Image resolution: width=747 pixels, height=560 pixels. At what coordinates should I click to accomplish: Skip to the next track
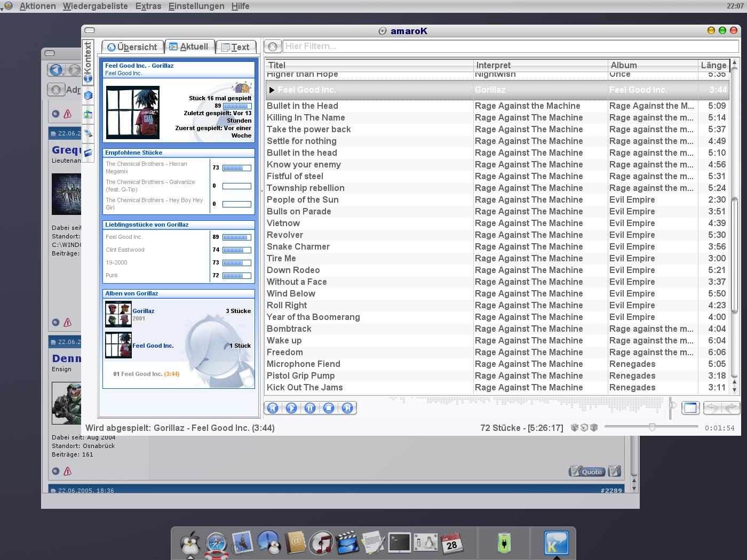pos(347,408)
